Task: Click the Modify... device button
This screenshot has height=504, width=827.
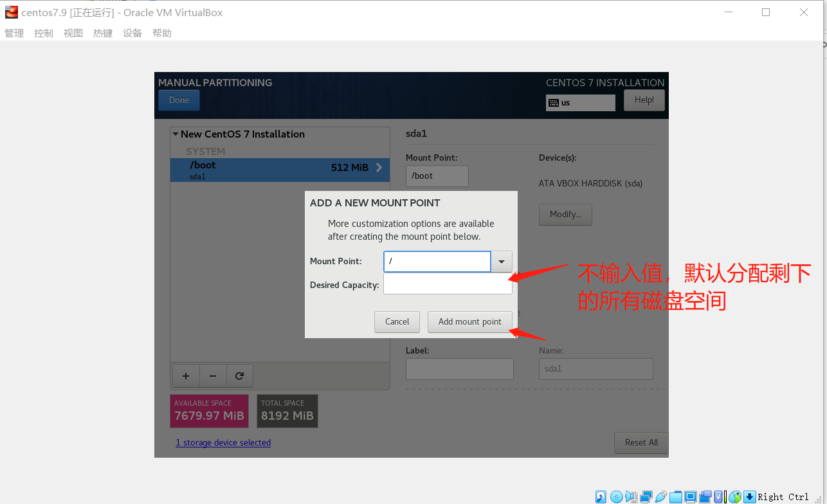Action: (x=565, y=215)
